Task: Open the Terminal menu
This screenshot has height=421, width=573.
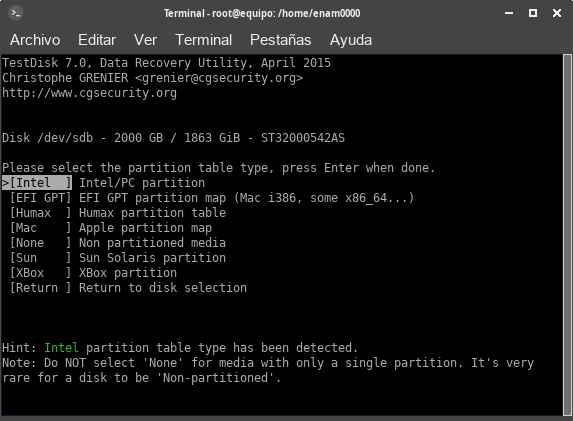Action: 204,40
